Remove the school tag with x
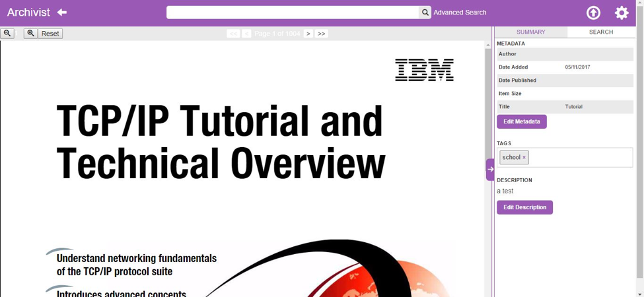 (524, 158)
